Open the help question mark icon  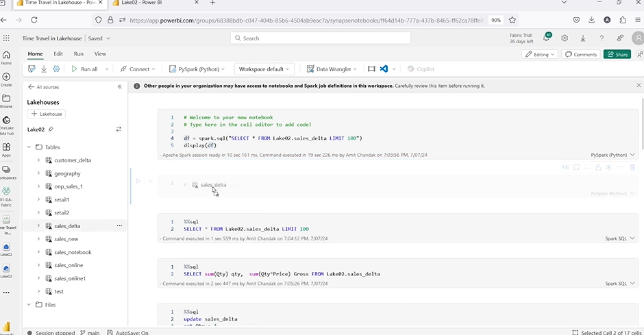click(602, 38)
